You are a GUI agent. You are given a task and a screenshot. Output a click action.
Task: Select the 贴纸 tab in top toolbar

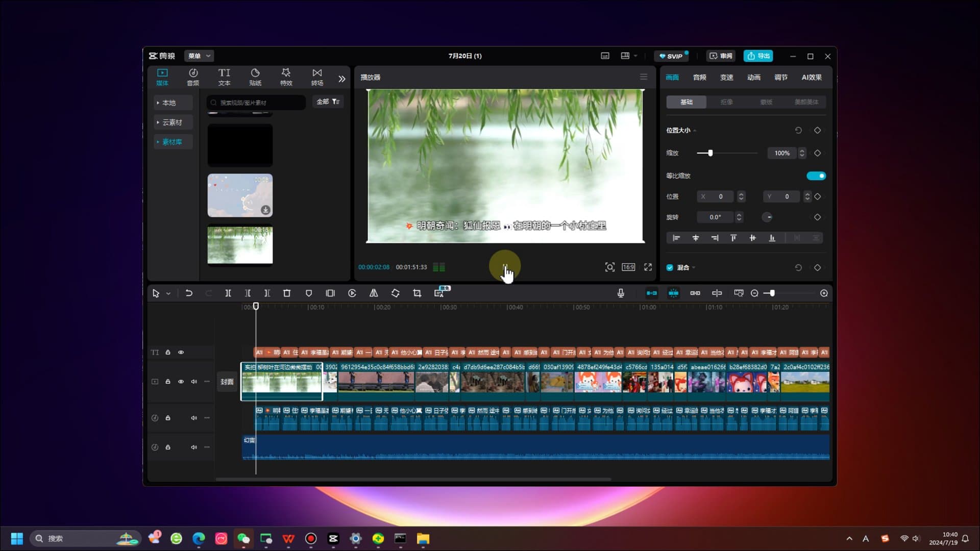pyautogui.click(x=255, y=77)
